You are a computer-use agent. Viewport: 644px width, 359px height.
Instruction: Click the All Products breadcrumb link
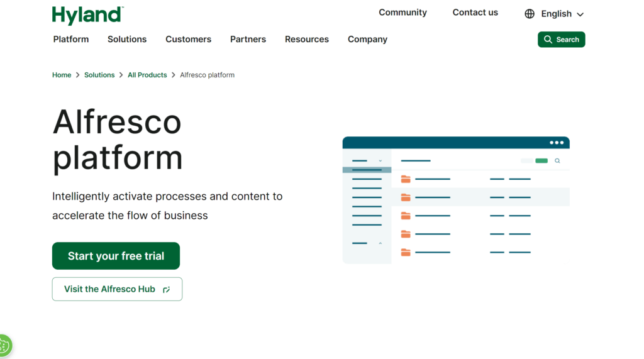click(x=147, y=75)
